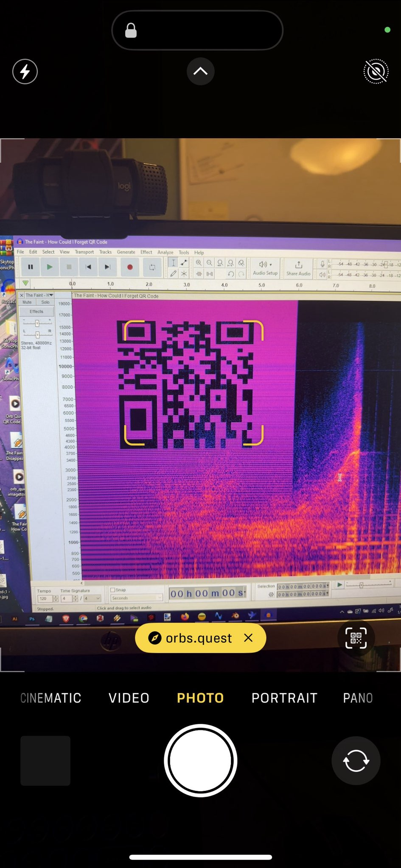The image size is (401, 868).
Task: Toggle the Live Photo icon
Action: (x=376, y=71)
